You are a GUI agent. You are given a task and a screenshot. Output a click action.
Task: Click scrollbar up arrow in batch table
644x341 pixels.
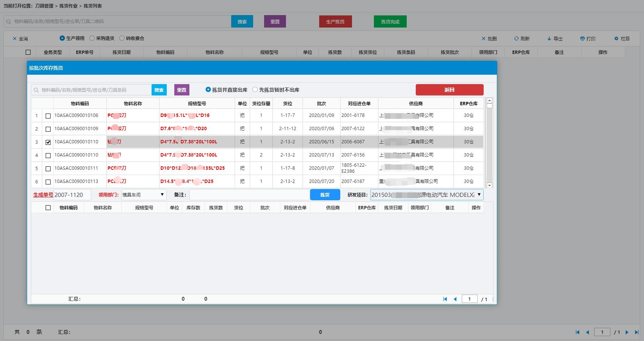[x=489, y=101]
